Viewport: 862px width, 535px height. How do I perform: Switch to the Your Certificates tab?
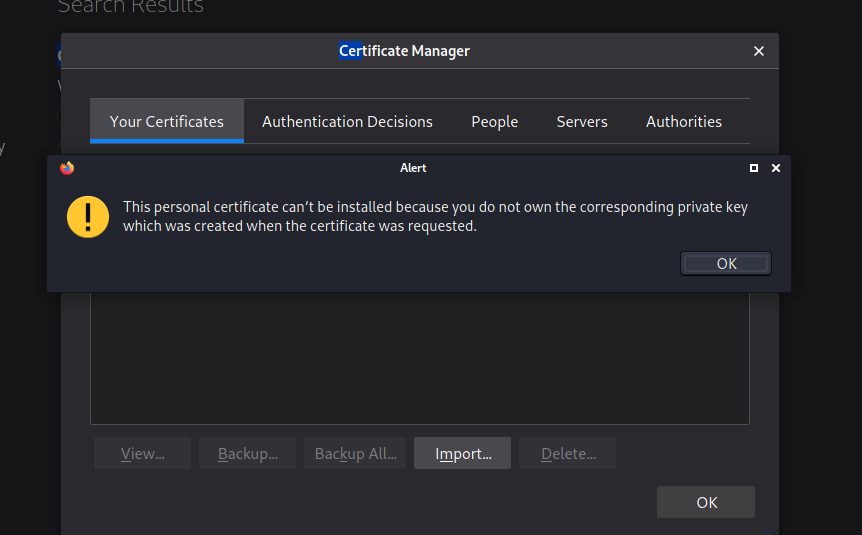pyautogui.click(x=167, y=121)
